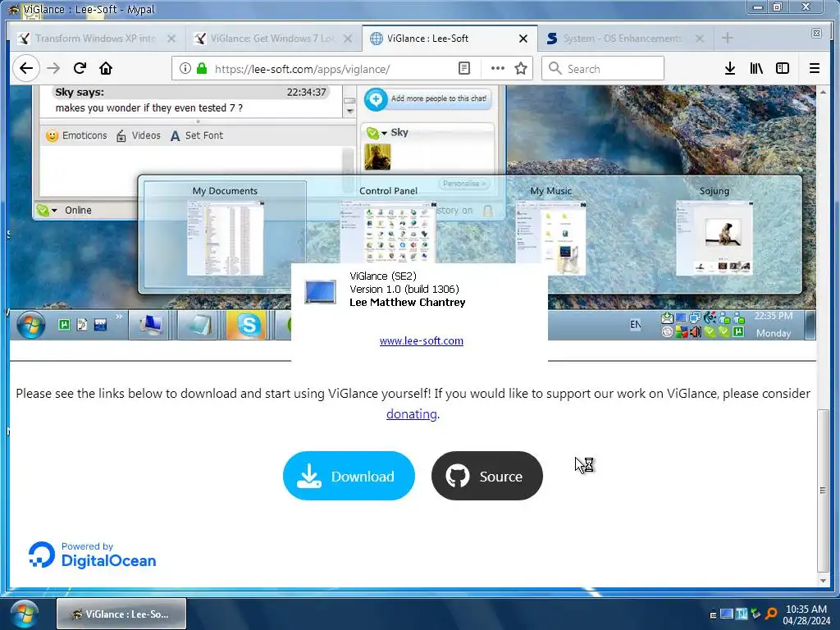This screenshot has width=840, height=630.
Task: Open page actions three-dot menu
Action: coord(498,68)
